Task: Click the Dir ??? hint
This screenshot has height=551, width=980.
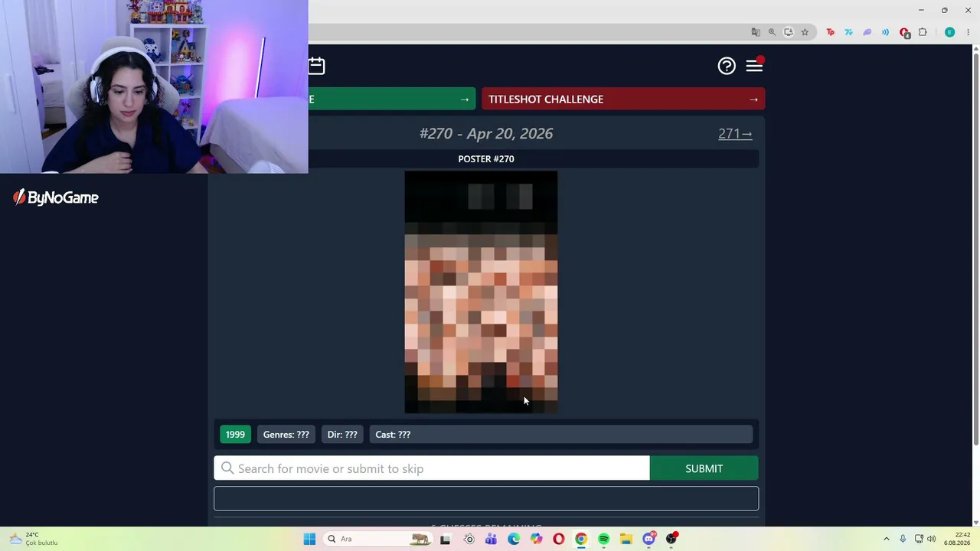Action: point(342,435)
